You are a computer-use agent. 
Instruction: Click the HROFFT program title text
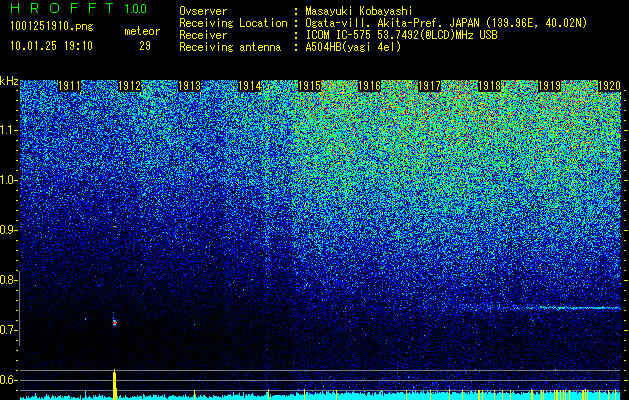point(62,8)
